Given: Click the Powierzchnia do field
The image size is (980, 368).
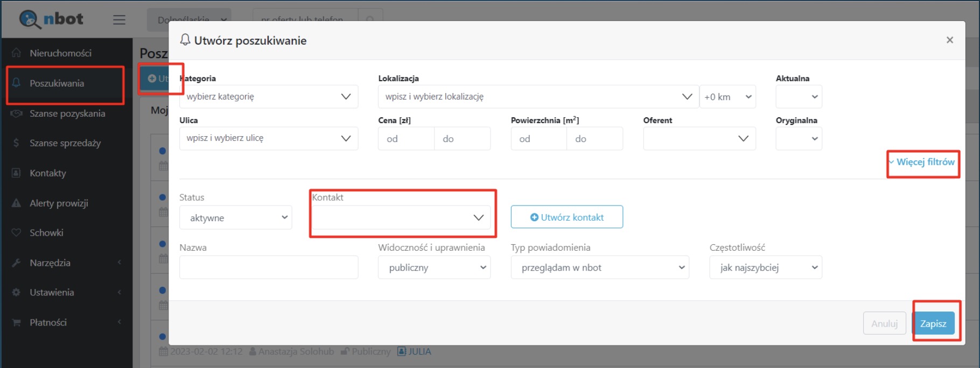Looking at the screenshot, I should 595,139.
